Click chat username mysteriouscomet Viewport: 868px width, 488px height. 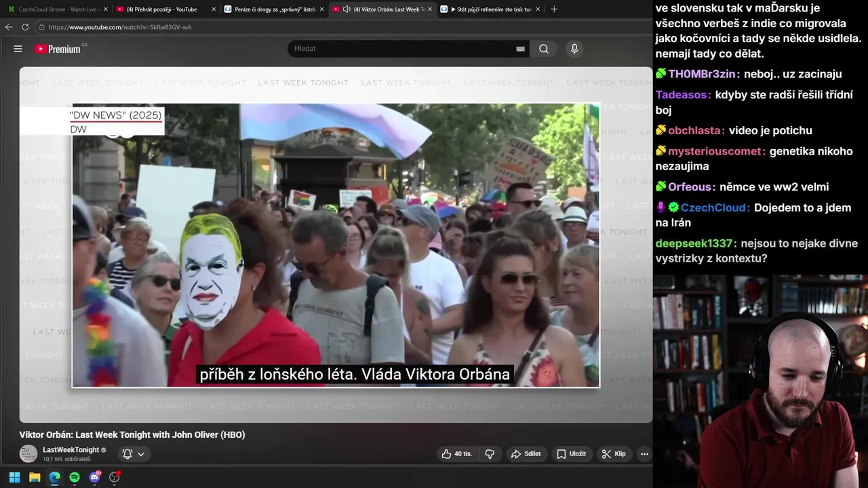click(x=717, y=152)
